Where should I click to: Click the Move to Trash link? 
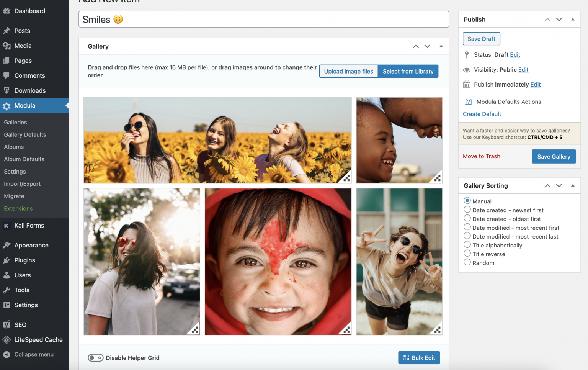(481, 156)
